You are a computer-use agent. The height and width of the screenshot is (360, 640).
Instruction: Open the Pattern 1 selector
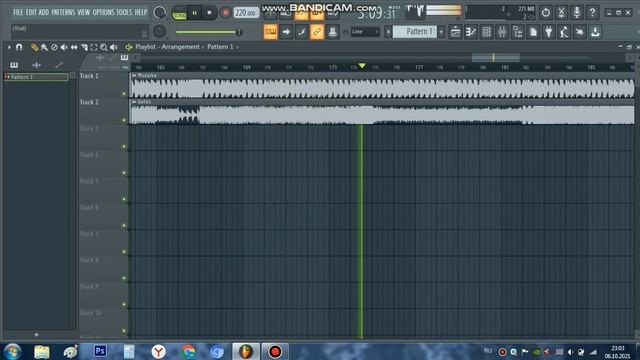point(415,32)
